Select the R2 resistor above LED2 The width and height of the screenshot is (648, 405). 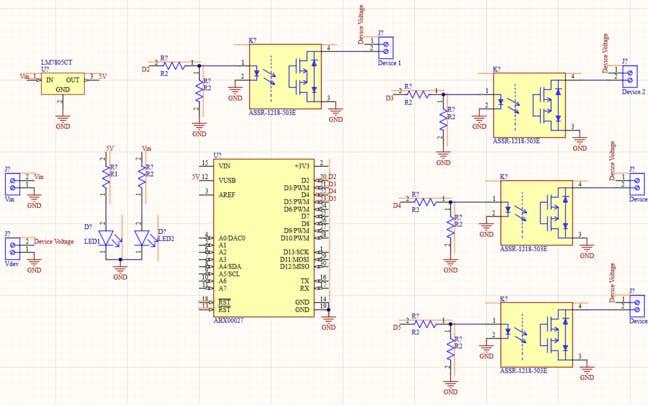point(143,176)
